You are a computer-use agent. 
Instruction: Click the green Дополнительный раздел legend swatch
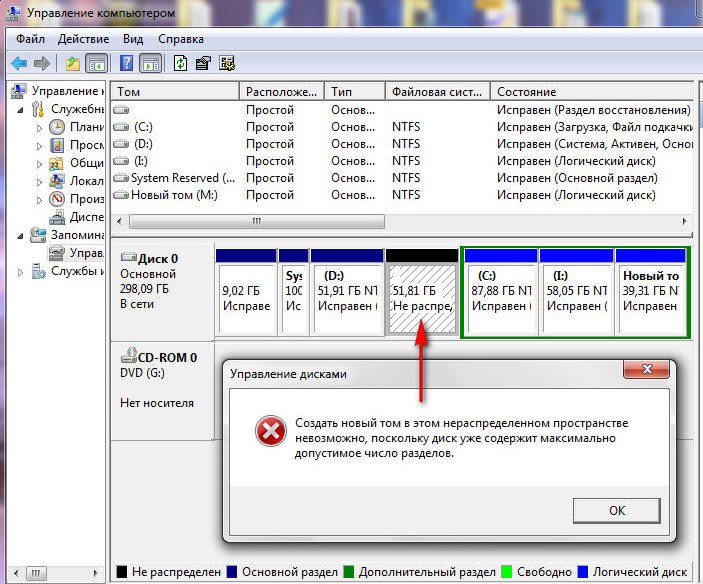(x=348, y=571)
